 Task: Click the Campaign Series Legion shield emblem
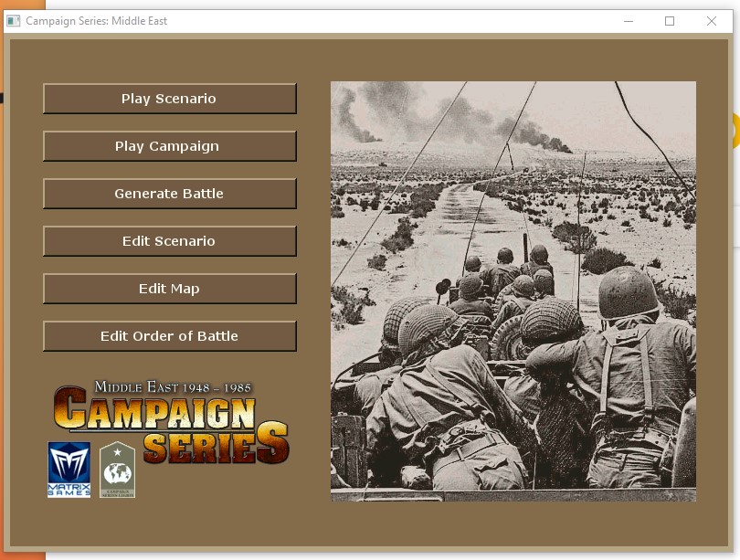(x=117, y=470)
